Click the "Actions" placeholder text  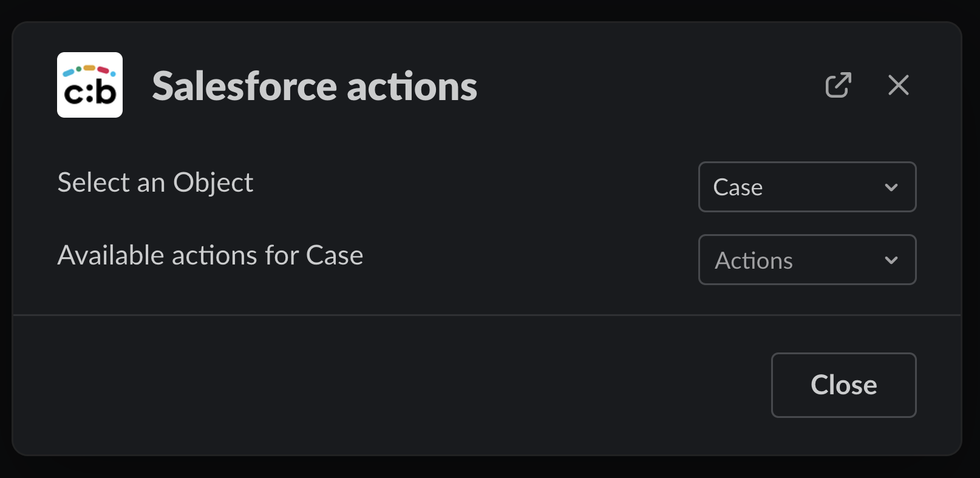pyautogui.click(x=754, y=261)
